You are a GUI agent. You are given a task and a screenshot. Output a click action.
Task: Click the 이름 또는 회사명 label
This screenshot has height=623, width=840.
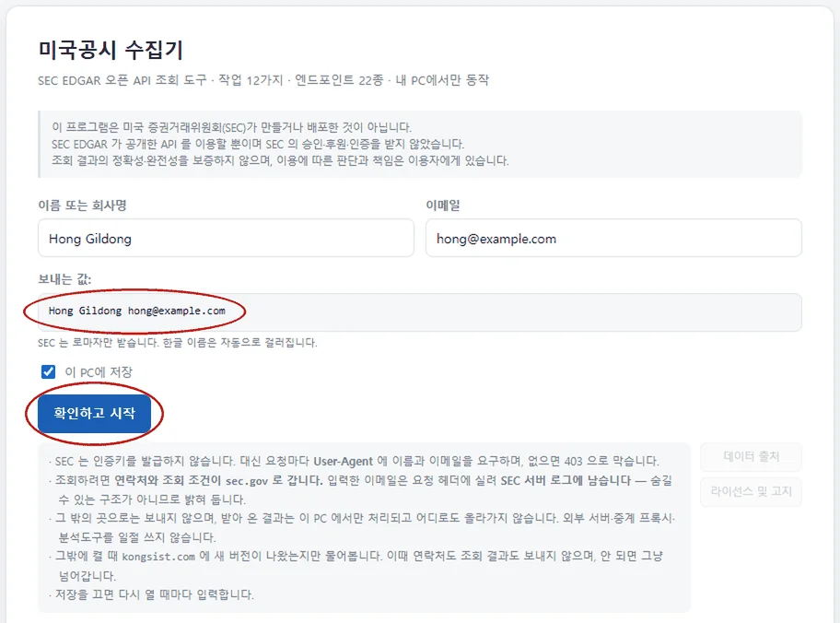pyautogui.click(x=83, y=206)
